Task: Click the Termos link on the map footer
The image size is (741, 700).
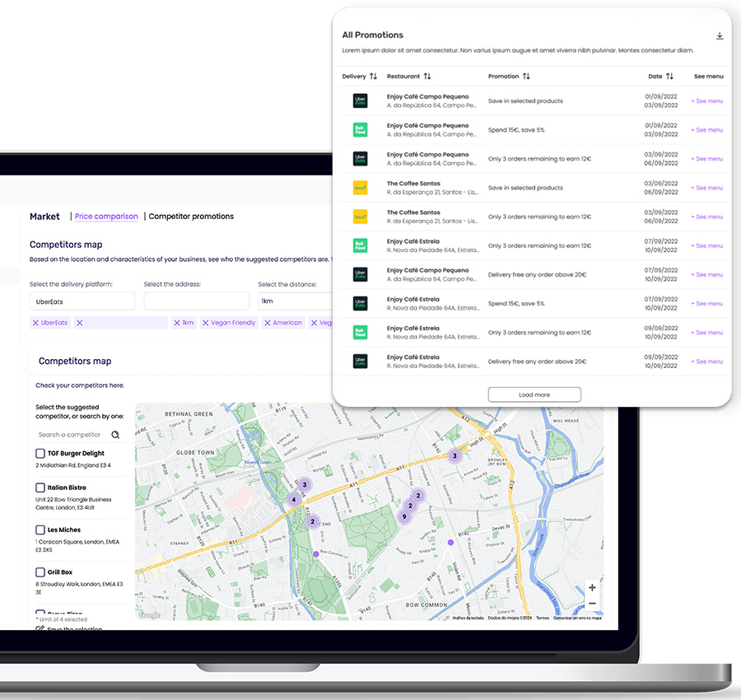Action: tap(543, 618)
